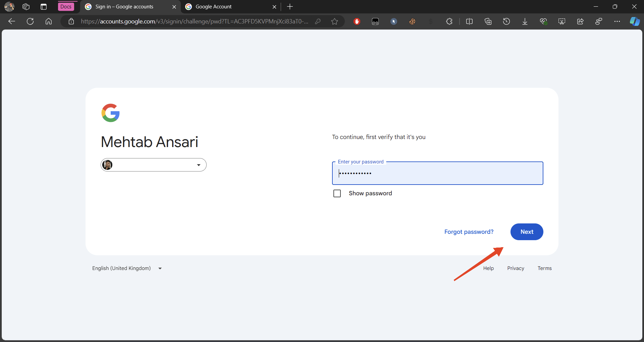Click the Google logo
Viewport: 644px width, 342px height.
point(110,113)
